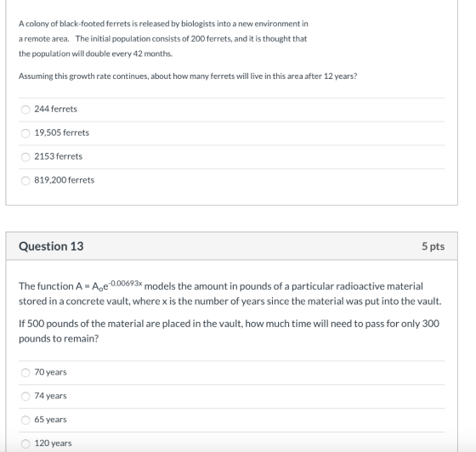Click the '2153 ferrets' answer label text
This screenshot has height=452, width=476.
pyautogui.click(x=59, y=156)
